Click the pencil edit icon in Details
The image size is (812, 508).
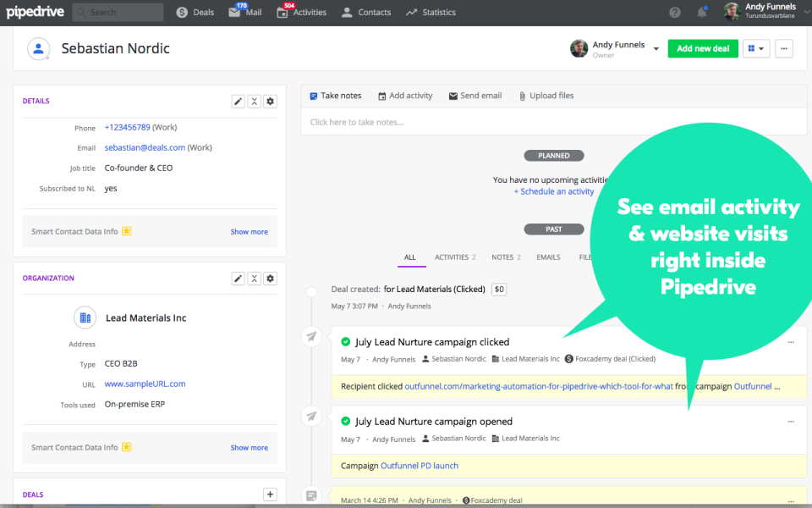click(x=239, y=102)
